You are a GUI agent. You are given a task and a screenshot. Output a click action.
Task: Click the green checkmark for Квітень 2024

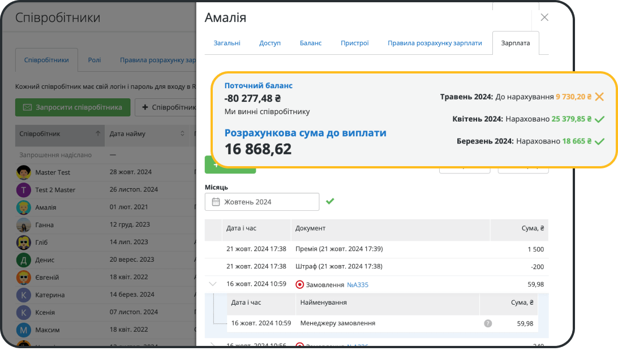point(600,119)
